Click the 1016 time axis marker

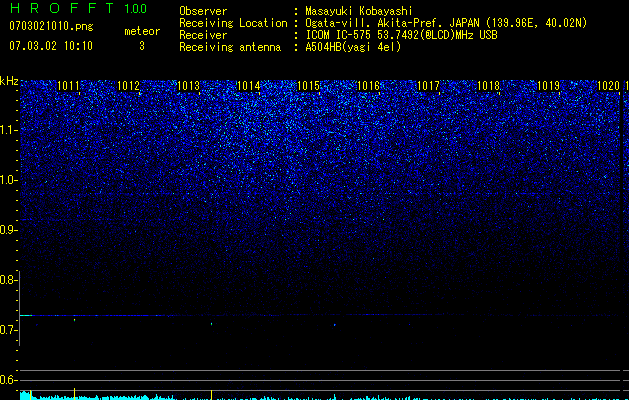click(368, 86)
